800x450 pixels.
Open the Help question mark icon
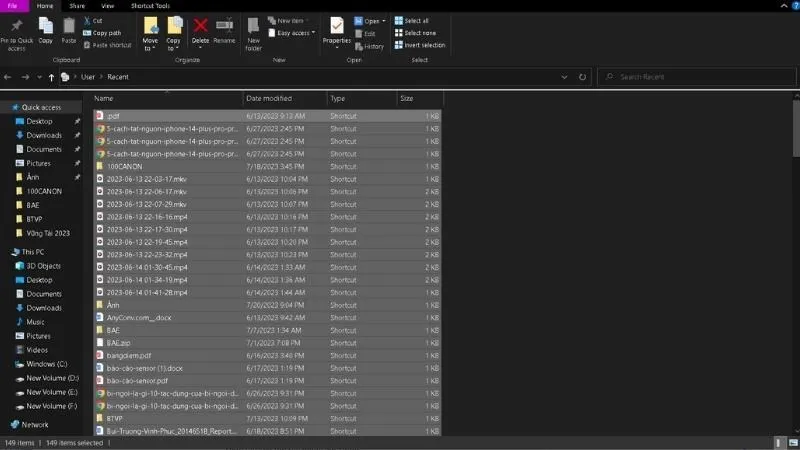(794, 6)
